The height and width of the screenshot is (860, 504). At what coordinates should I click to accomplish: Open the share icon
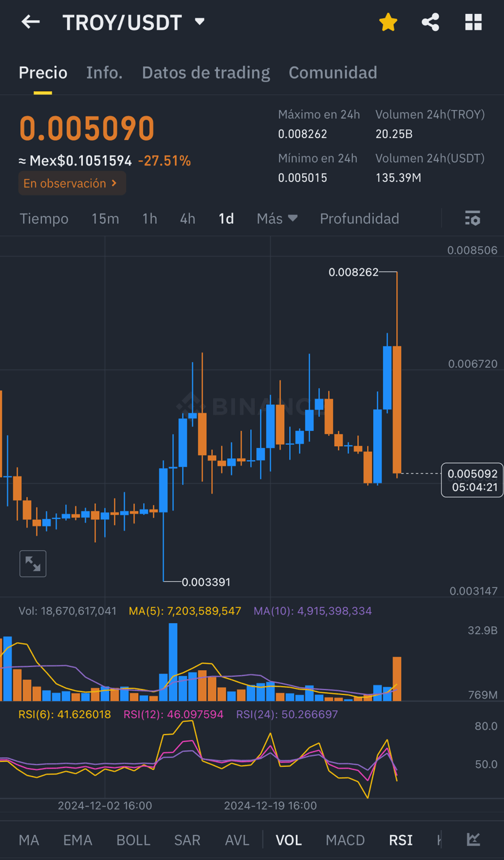(x=430, y=23)
